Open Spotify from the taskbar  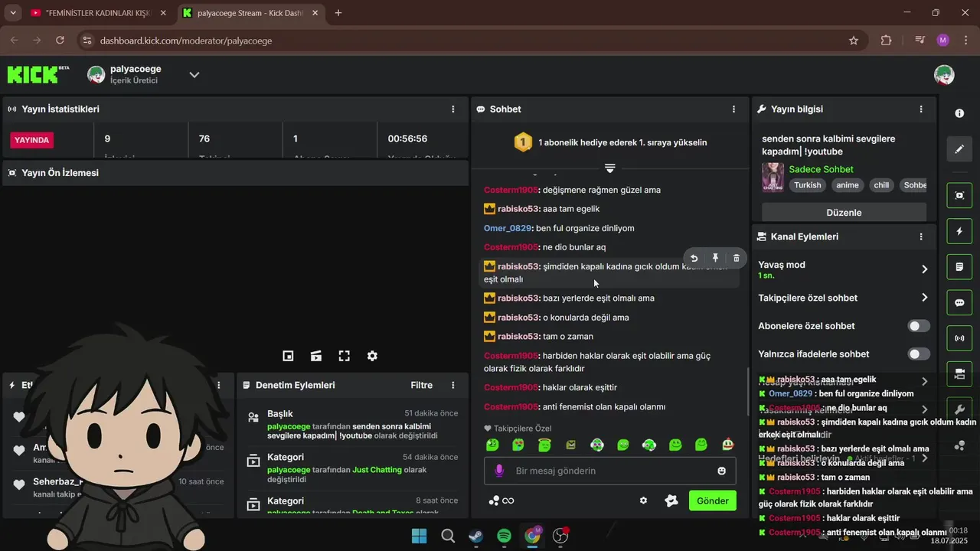pos(504,536)
